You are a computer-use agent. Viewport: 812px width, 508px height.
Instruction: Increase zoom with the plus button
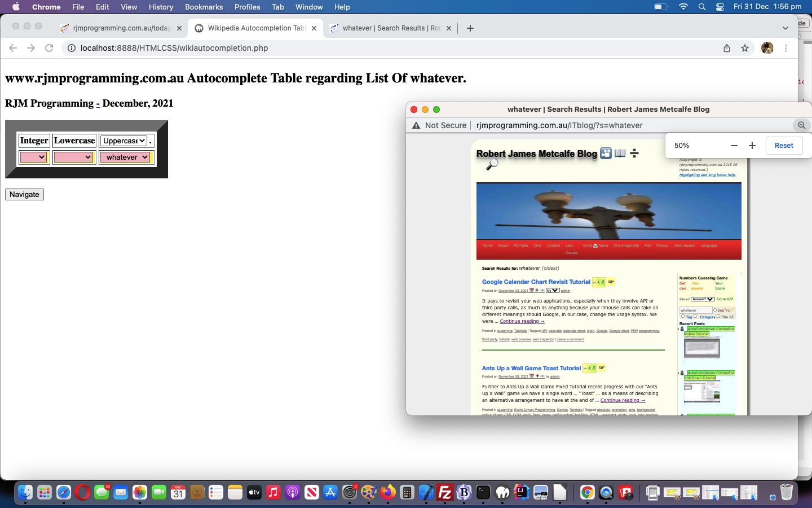point(752,146)
